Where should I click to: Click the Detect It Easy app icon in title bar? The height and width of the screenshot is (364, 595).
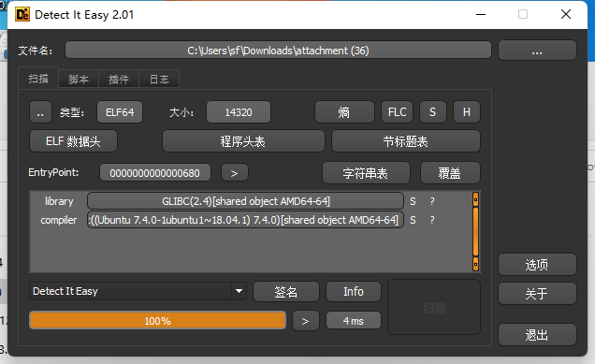pos(22,14)
